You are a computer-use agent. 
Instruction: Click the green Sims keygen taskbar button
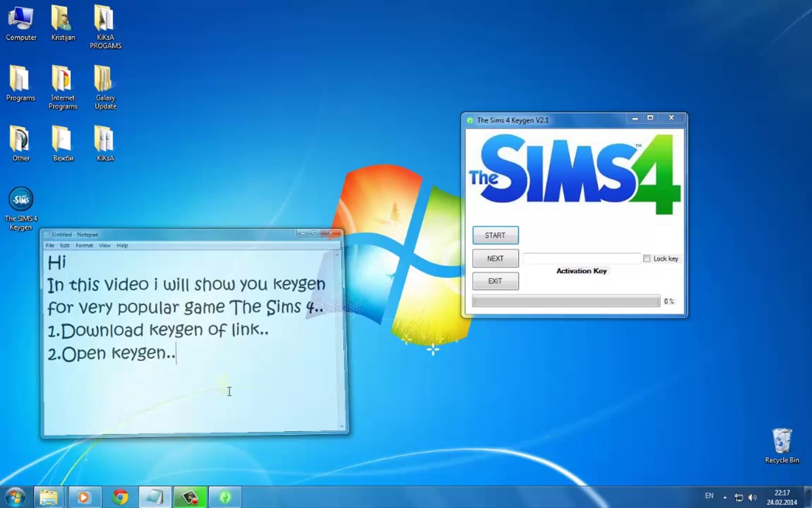(225, 497)
